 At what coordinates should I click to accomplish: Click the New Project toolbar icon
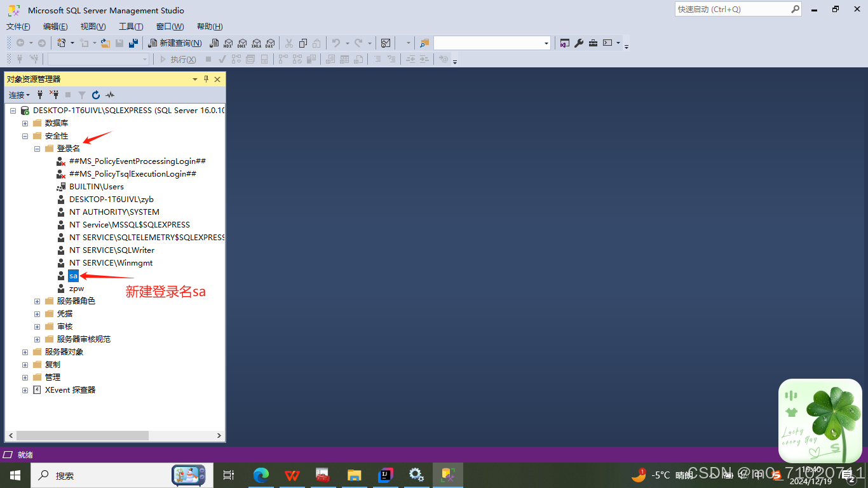[x=62, y=43]
